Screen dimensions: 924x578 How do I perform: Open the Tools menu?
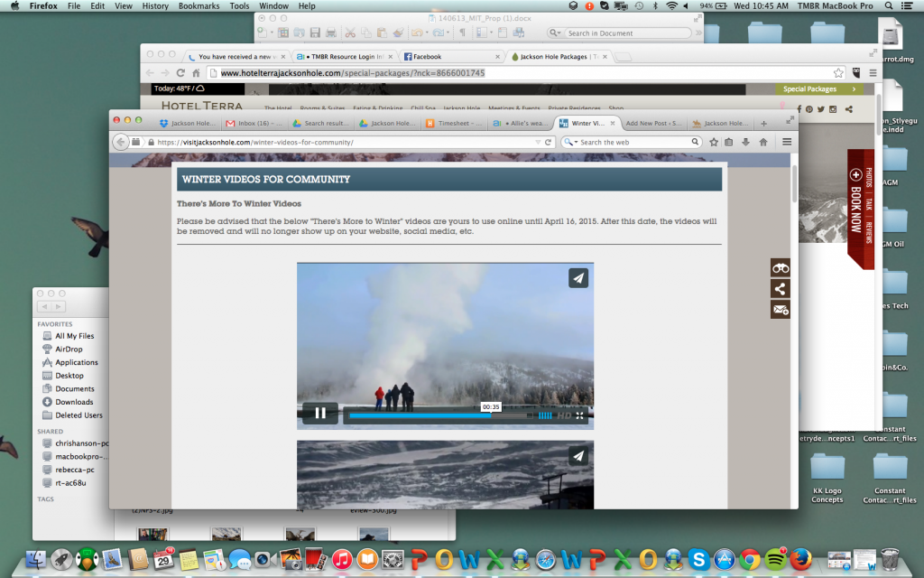239,6
